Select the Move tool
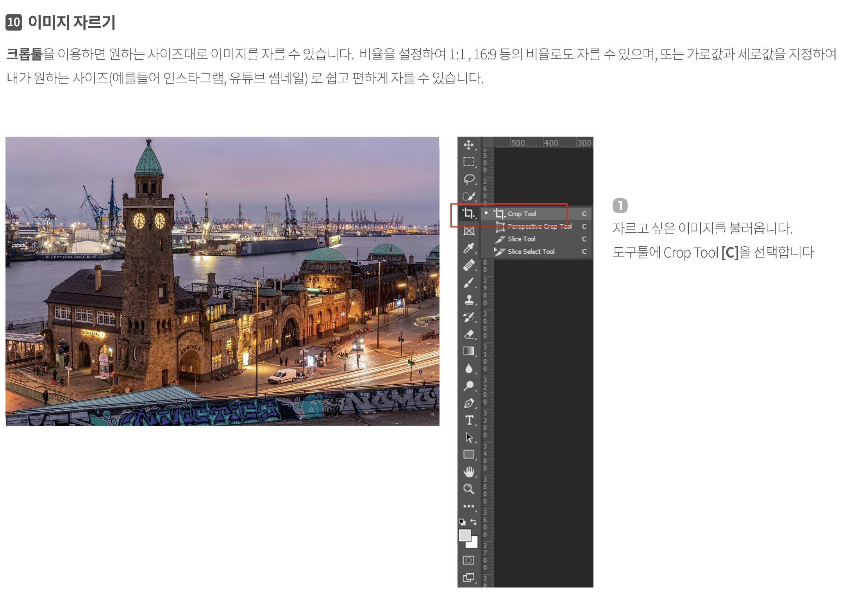 [468, 145]
